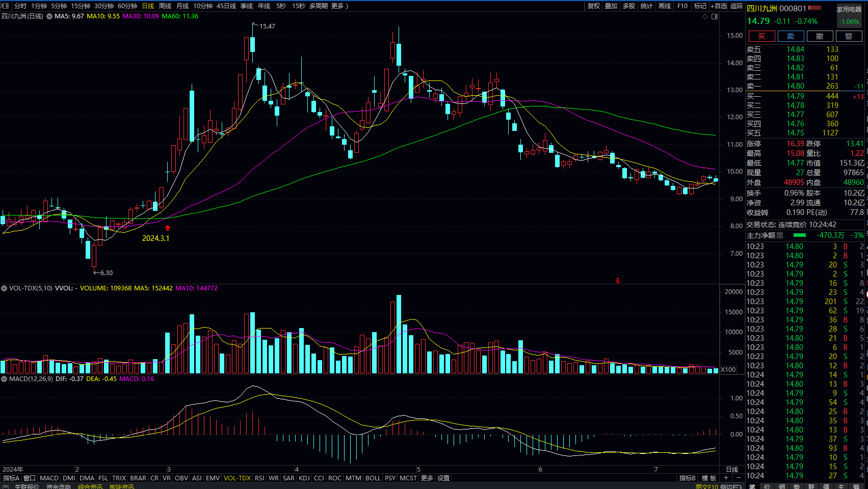
Task: Select the KDJ indicator tab
Action: click(x=304, y=478)
